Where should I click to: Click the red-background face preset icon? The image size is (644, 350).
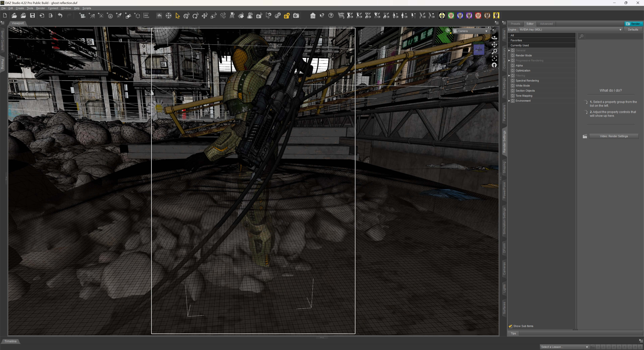pos(478,15)
